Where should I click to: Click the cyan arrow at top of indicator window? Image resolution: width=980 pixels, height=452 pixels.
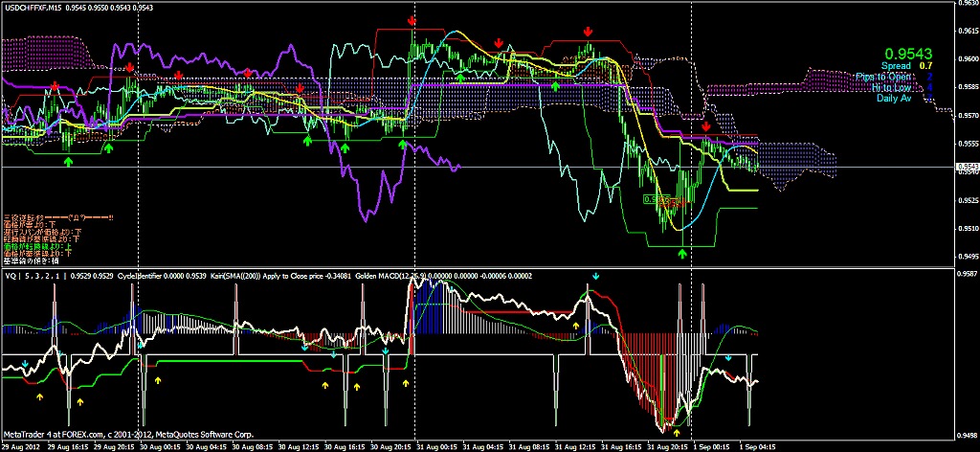pyautogui.click(x=595, y=276)
